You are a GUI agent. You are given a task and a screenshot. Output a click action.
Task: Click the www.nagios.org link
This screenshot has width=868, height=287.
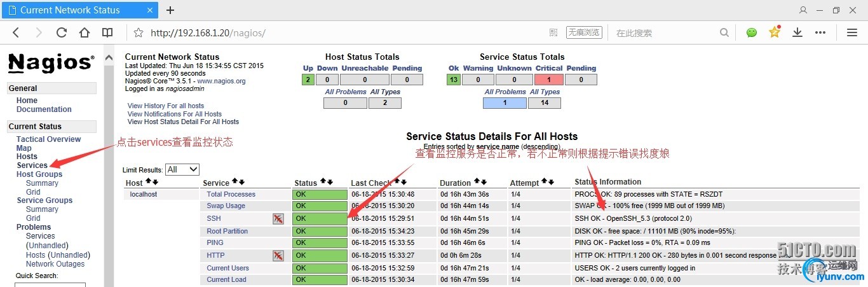[x=221, y=81]
